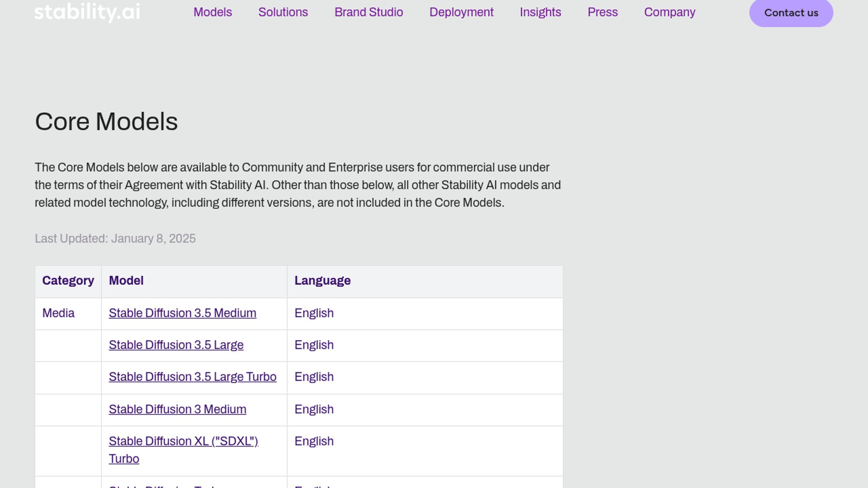Click the Language column header
This screenshot has width=868, height=488.
tap(322, 281)
